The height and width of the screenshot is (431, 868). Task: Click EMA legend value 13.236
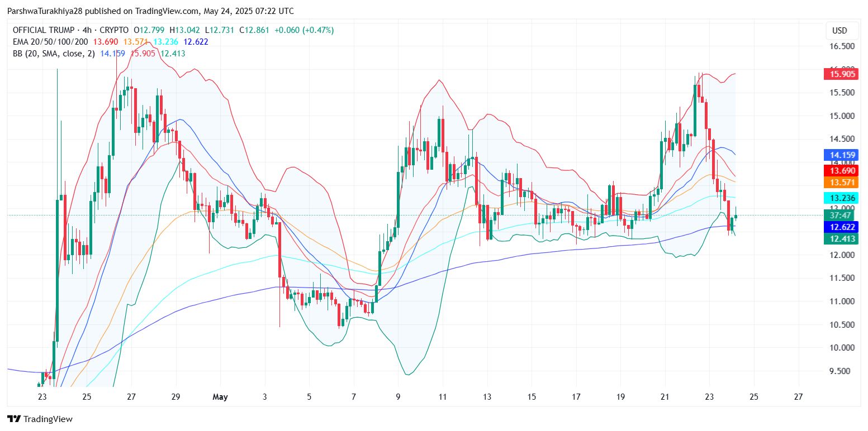[165, 42]
